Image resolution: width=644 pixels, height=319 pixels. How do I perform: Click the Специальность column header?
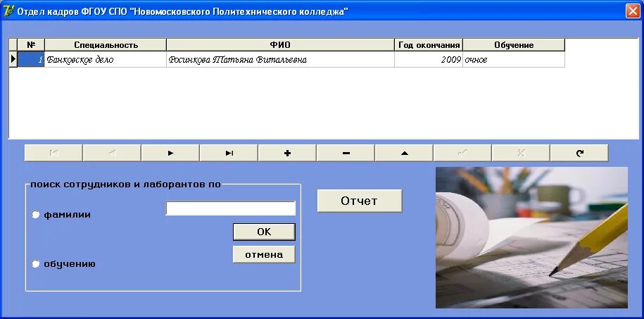click(106, 45)
